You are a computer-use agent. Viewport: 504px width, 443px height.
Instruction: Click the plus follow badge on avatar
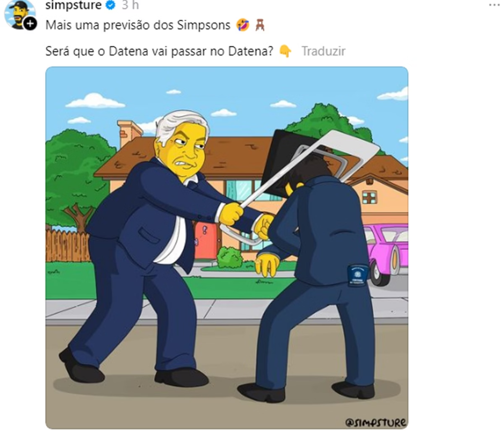coord(30,24)
